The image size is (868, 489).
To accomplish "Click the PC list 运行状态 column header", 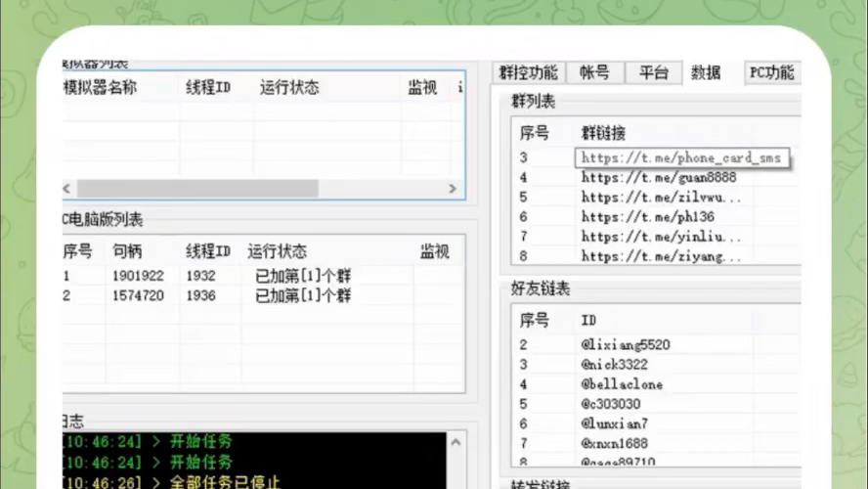I will click(x=278, y=251).
